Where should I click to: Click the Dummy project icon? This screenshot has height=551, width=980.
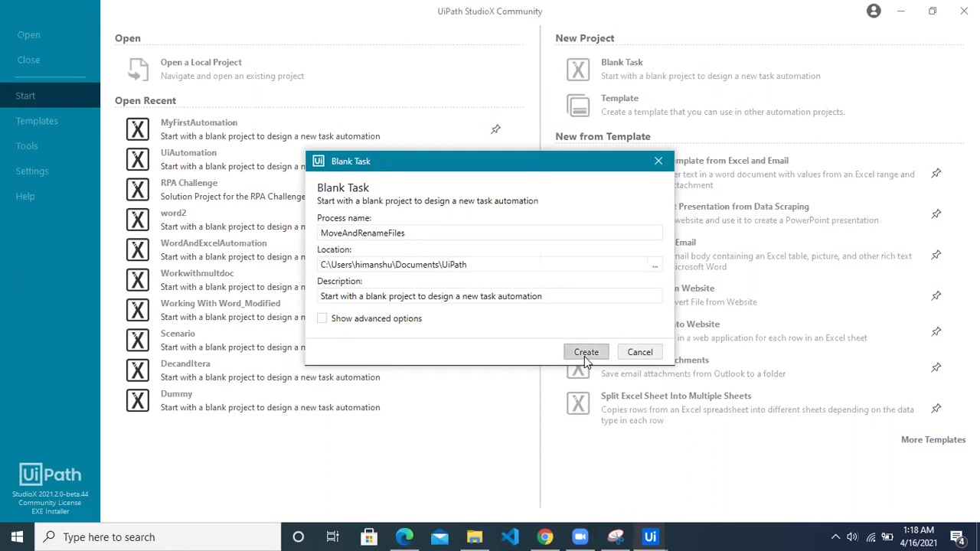point(137,400)
